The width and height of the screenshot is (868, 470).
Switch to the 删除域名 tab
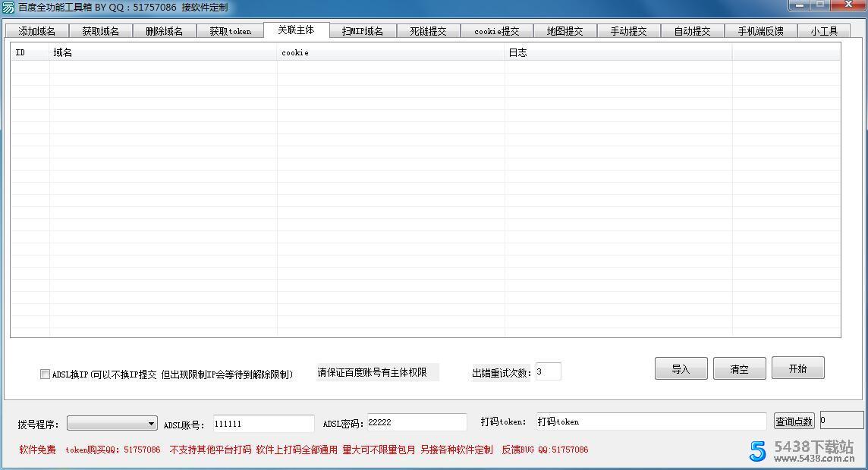tap(165, 30)
